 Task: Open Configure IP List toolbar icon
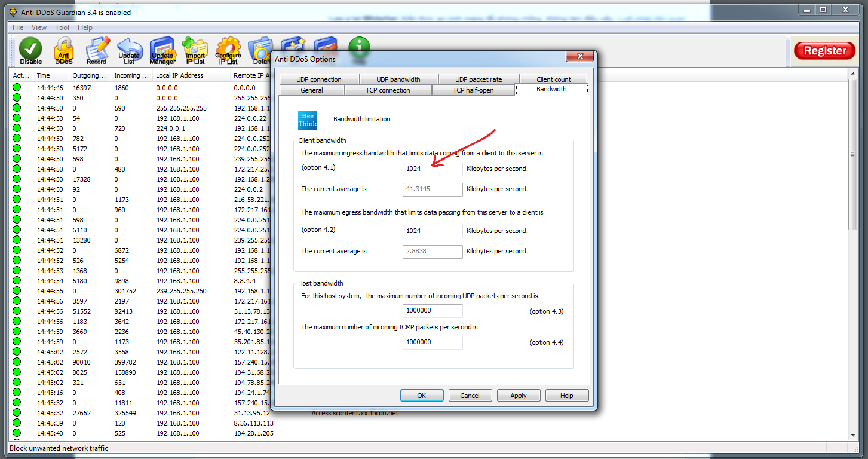click(x=228, y=51)
